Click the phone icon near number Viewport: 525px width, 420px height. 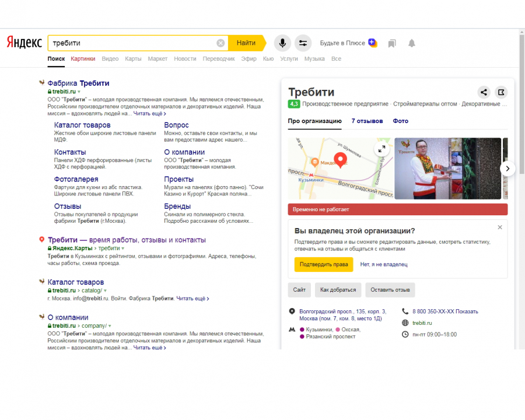[x=405, y=311]
